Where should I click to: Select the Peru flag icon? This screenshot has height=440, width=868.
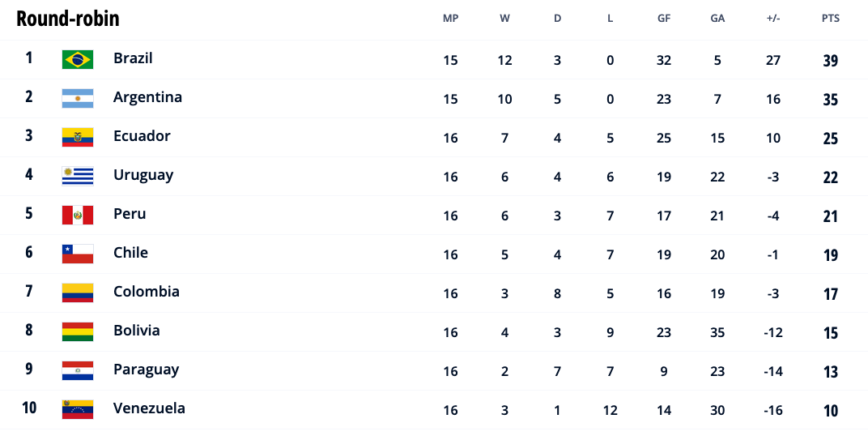pos(78,215)
